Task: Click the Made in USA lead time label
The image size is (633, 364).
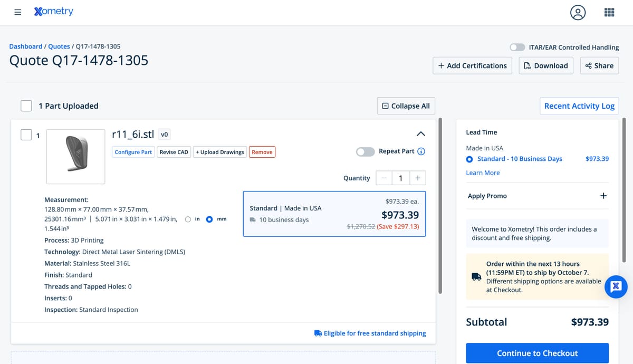Action: point(484,148)
